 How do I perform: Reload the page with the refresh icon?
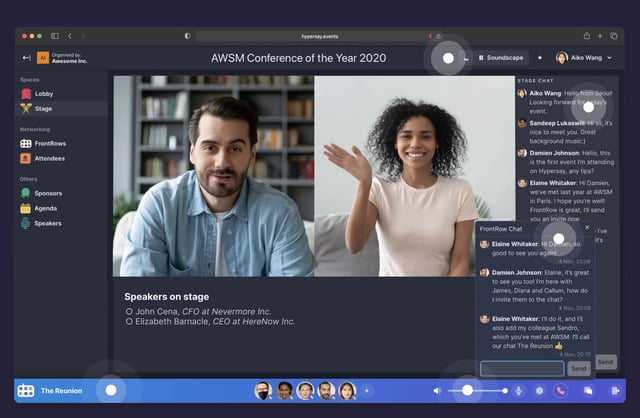pyautogui.click(x=438, y=36)
